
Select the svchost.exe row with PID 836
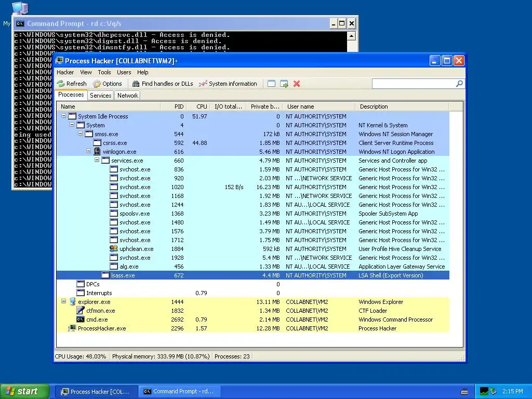click(x=253, y=169)
